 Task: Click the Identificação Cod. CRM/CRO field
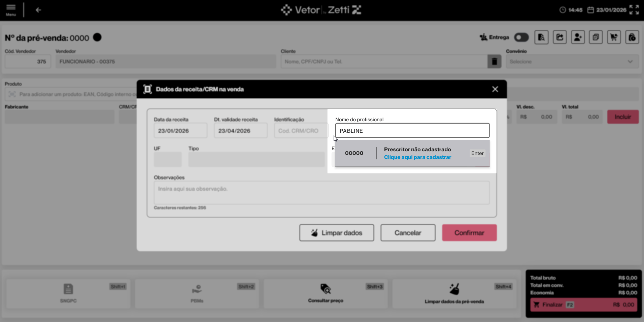point(301,131)
